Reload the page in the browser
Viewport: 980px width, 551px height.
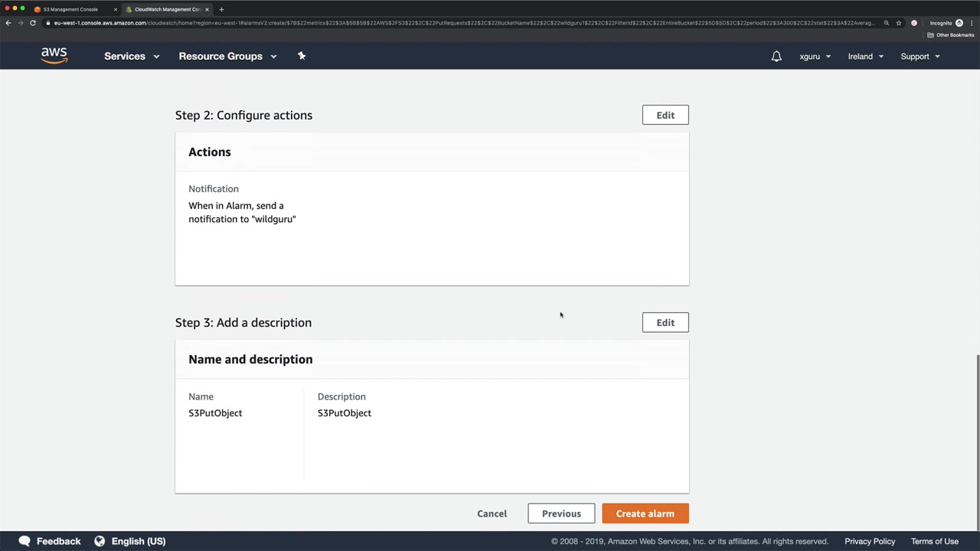[33, 23]
